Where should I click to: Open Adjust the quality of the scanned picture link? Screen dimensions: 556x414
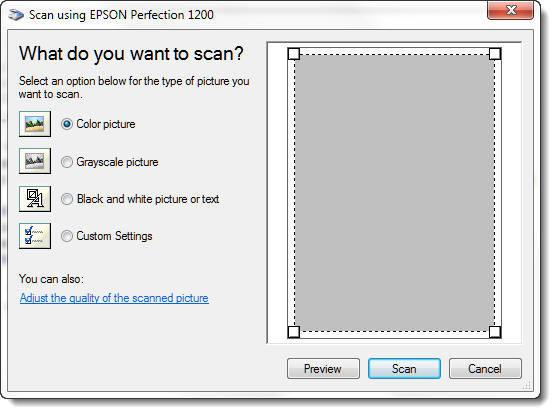coord(114,298)
